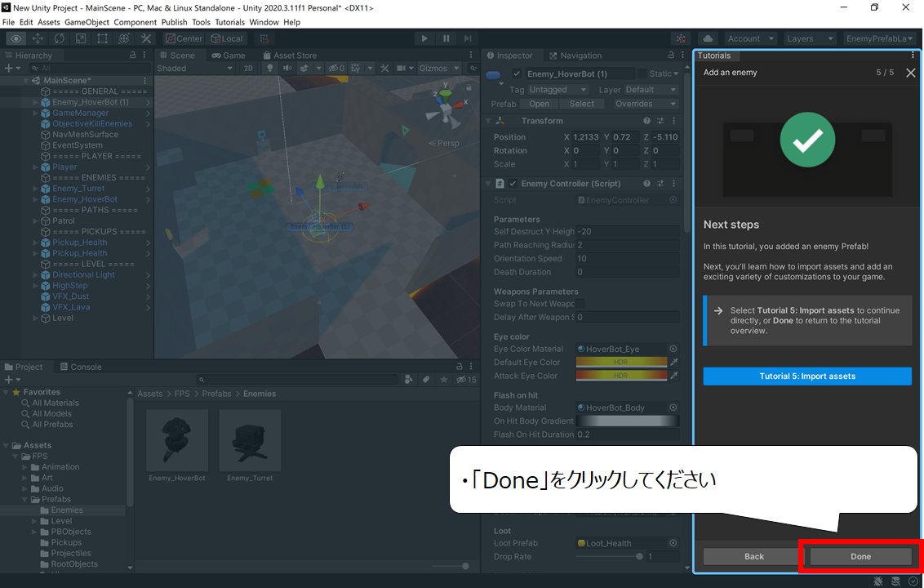Toggle 2D view mode in Scene
Image resolution: width=924 pixels, height=588 pixels.
coord(249,69)
